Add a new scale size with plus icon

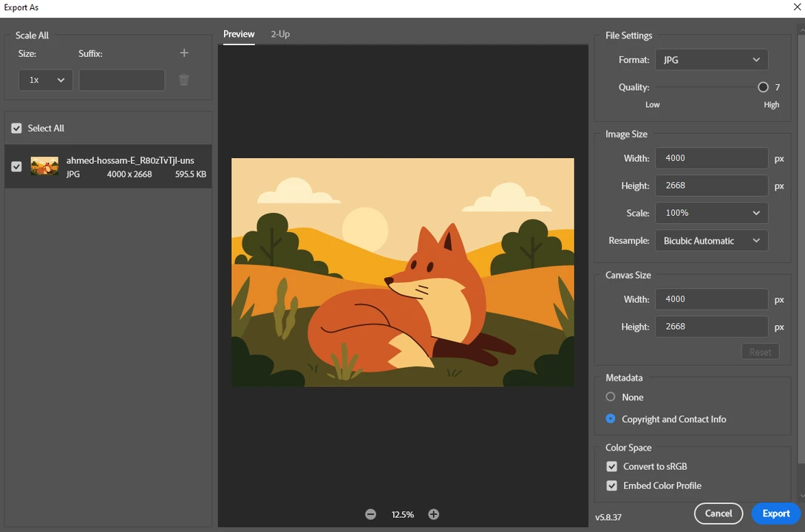pos(184,53)
